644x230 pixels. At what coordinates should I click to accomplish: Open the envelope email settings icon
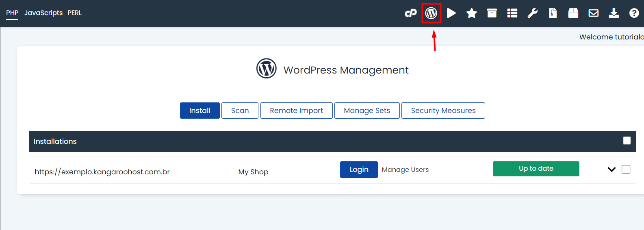click(594, 13)
